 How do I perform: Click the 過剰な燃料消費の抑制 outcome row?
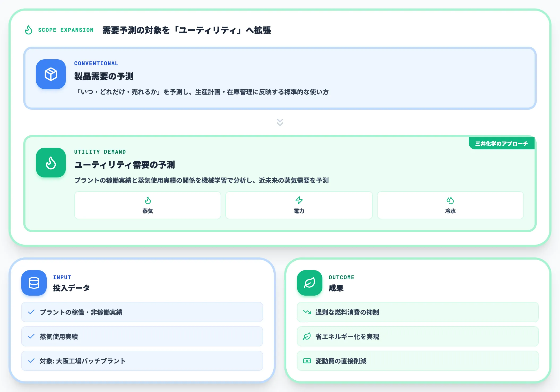tap(418, 312)
